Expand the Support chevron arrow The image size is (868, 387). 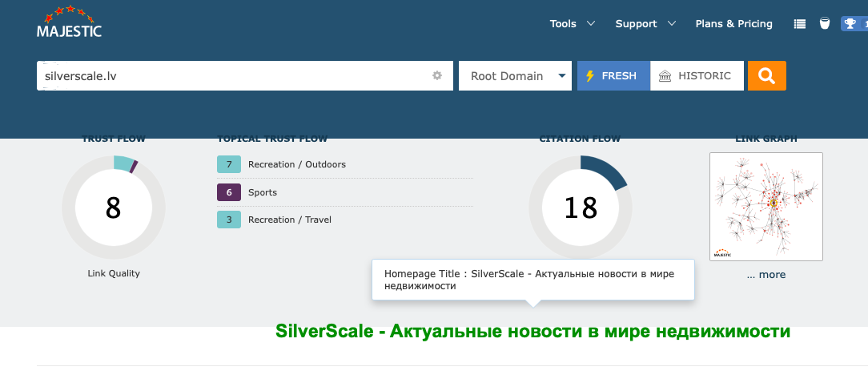tap(672, 24)
